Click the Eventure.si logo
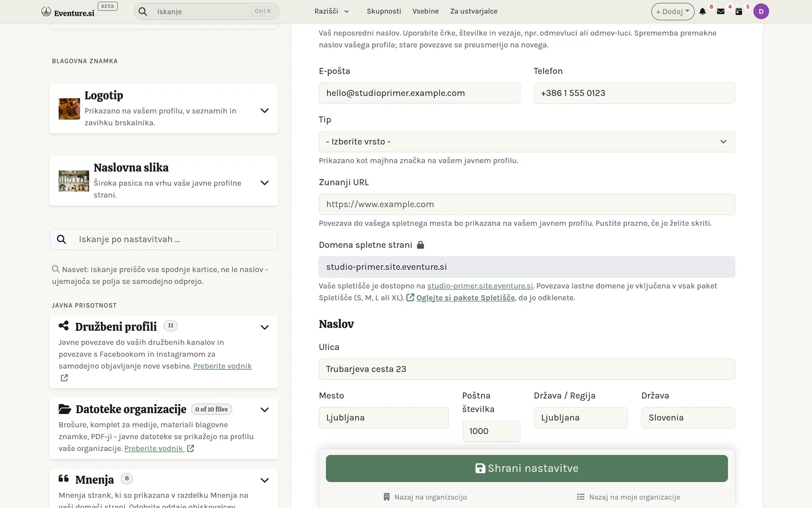This screenshot has height=508, width=812. (68, 12)
